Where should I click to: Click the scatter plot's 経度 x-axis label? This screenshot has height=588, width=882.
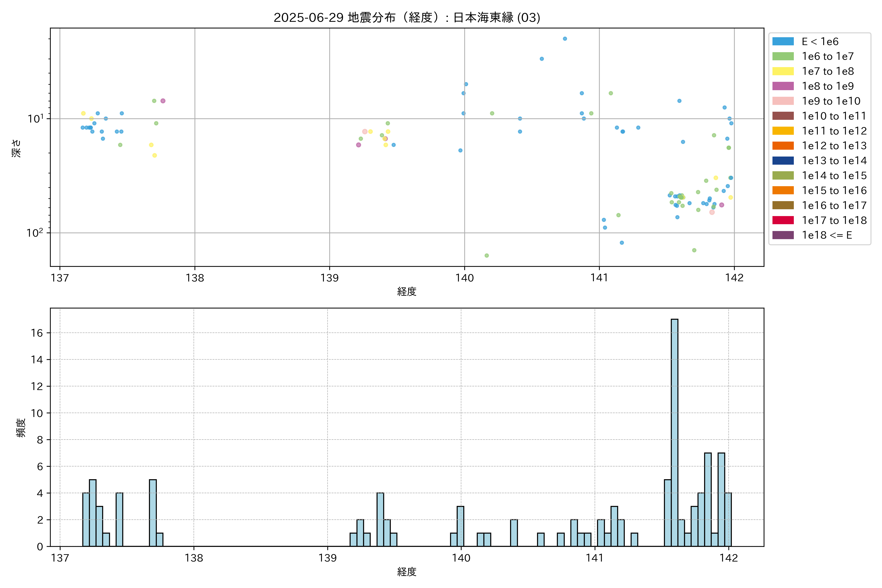[x=407, y=291]
